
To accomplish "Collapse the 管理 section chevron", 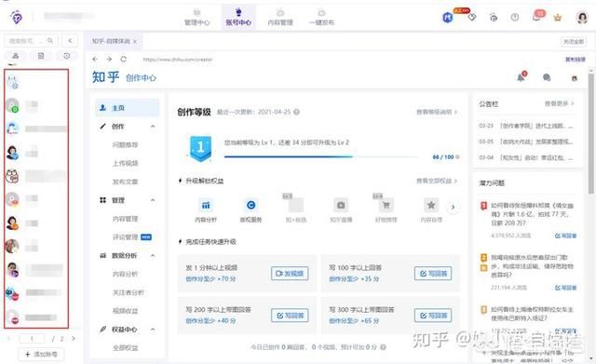I will coord(153,200).
